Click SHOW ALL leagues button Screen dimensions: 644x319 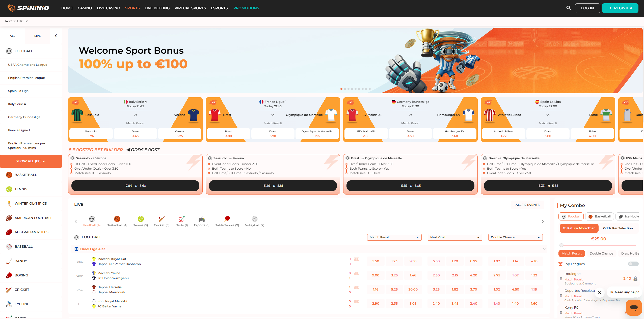(x=31, y=161)
